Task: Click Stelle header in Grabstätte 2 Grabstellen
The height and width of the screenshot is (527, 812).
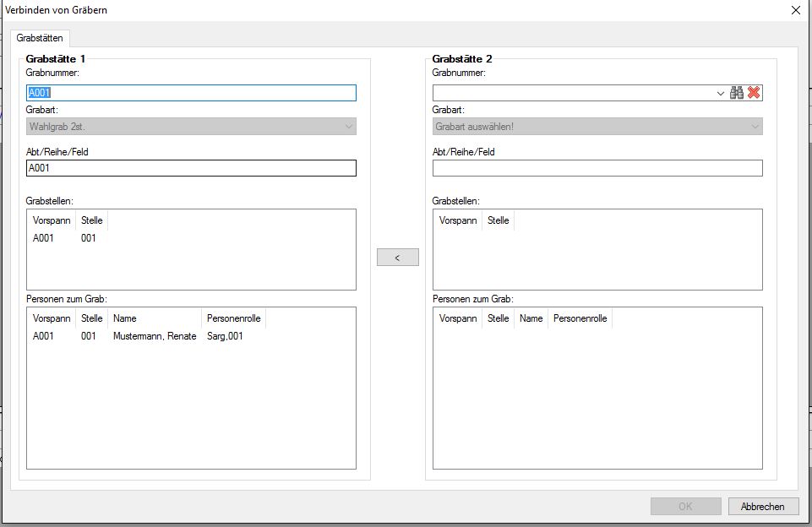Action: 498,220
